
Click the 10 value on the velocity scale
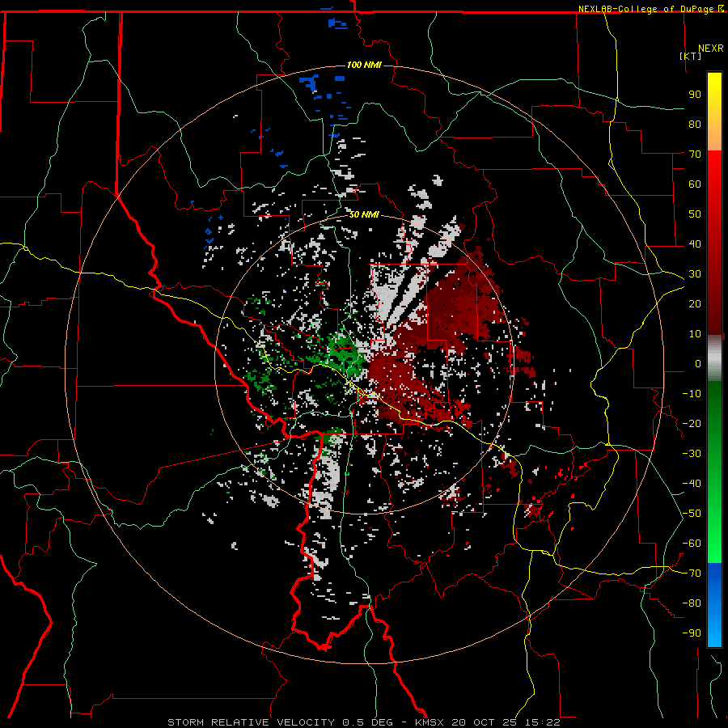coord(695,334)
